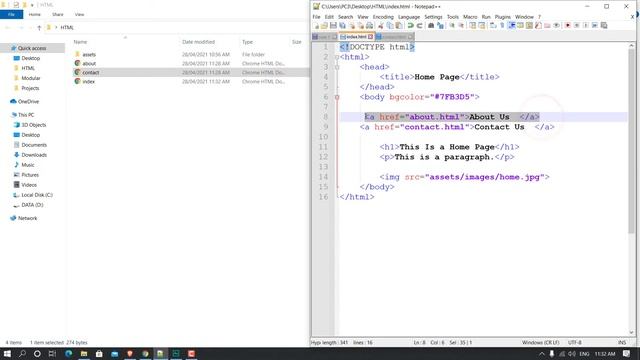Sort files by the Date modified column
The height and width of the screenshot is (360, 640).
pos(198,42)
